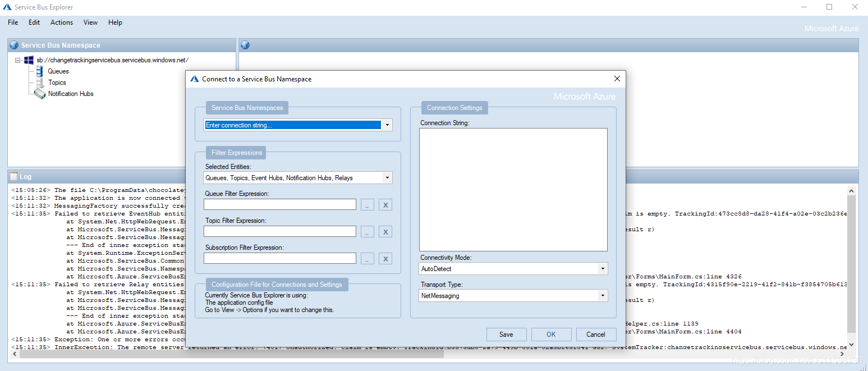Open the Topic Filter Expression editor button
This screenshot has height=371, width=868.
point(368,232)
